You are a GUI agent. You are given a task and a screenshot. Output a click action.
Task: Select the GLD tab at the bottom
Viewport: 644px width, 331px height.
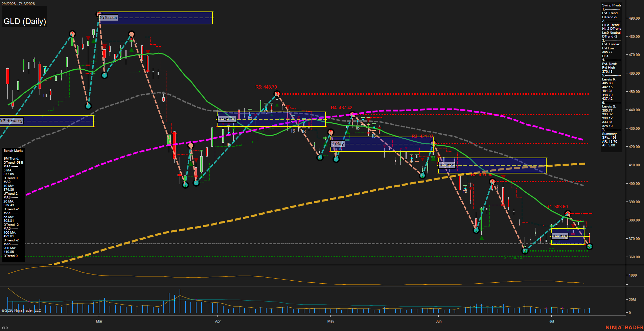pyautogui.click(x=5, y=328)
